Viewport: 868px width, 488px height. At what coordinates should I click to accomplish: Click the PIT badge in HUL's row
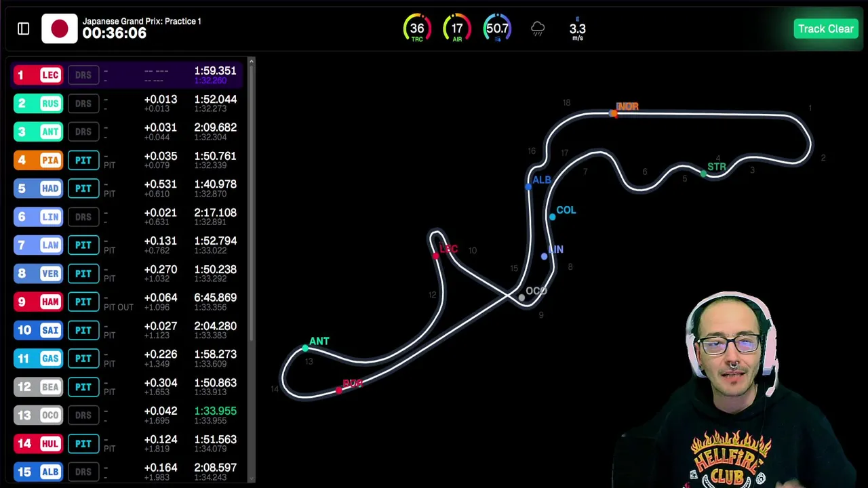pyautogui.click(x=83, y=443)
